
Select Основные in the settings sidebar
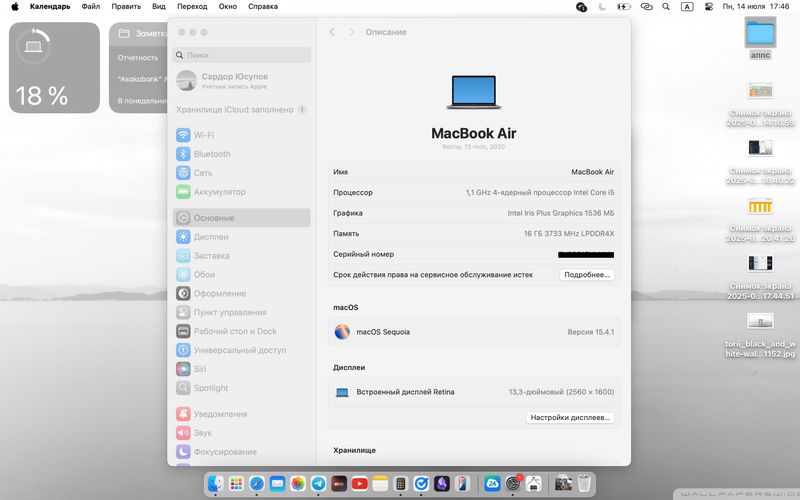click(241, 218)
